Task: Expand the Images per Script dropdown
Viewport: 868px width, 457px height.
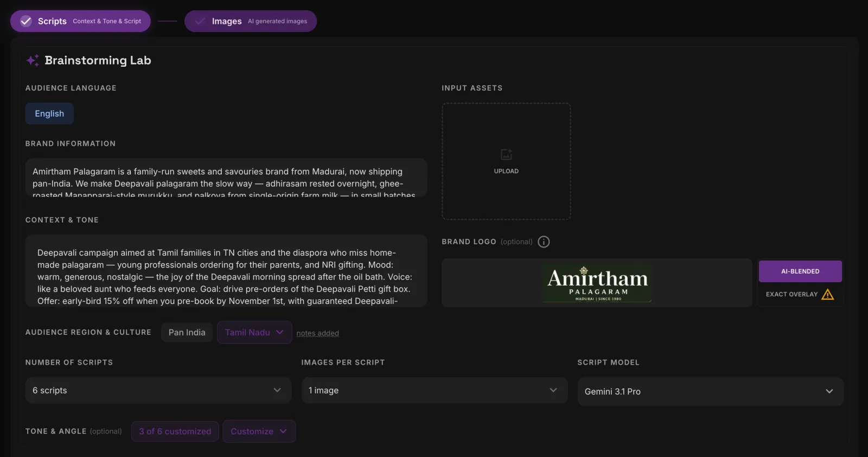Action: (x=435, y=390)
